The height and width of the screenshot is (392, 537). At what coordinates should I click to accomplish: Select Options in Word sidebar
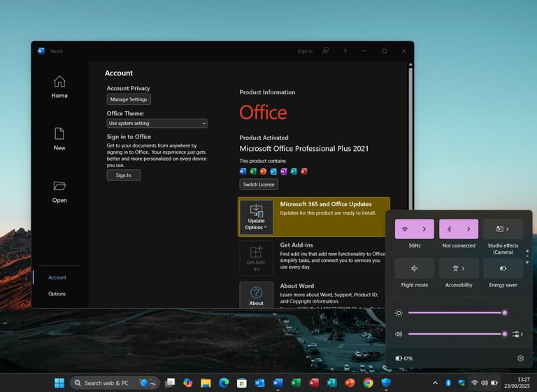pos(57,293)
